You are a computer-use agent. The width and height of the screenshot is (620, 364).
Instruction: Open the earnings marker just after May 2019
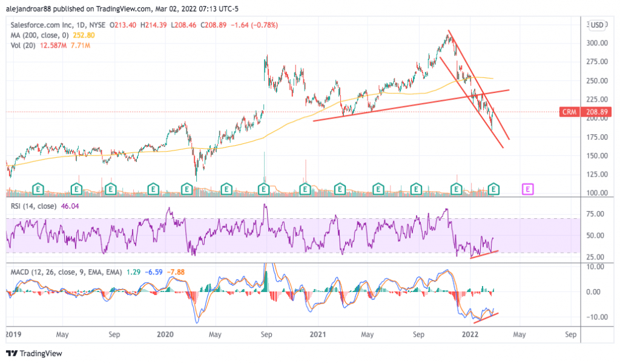[76, 189]
